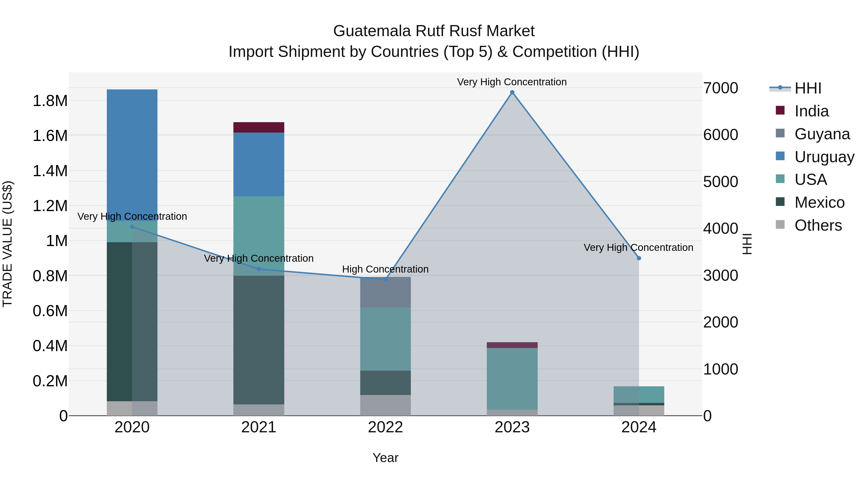
Task: Click the 7000 HHI axis tick label
Action: point(721,88)
